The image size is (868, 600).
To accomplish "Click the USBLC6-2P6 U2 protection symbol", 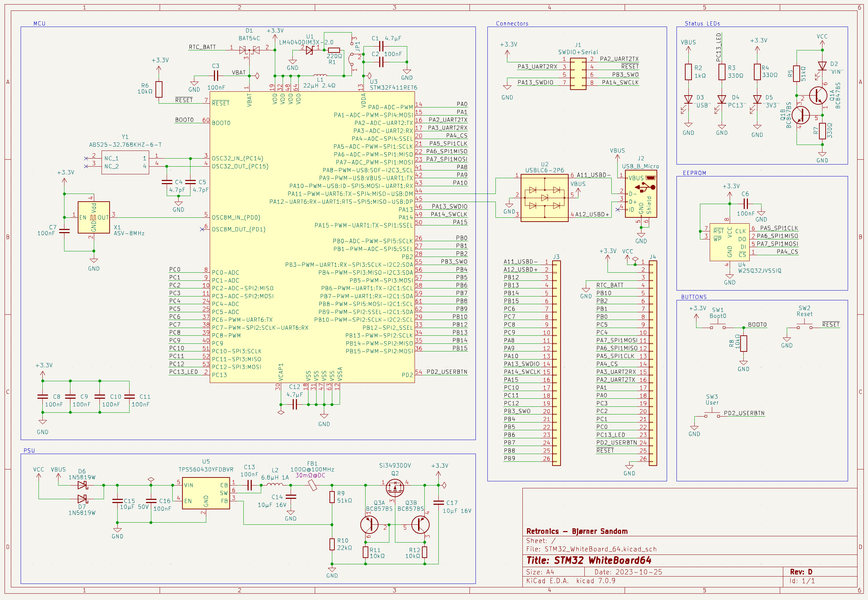I will coord(544,198).
